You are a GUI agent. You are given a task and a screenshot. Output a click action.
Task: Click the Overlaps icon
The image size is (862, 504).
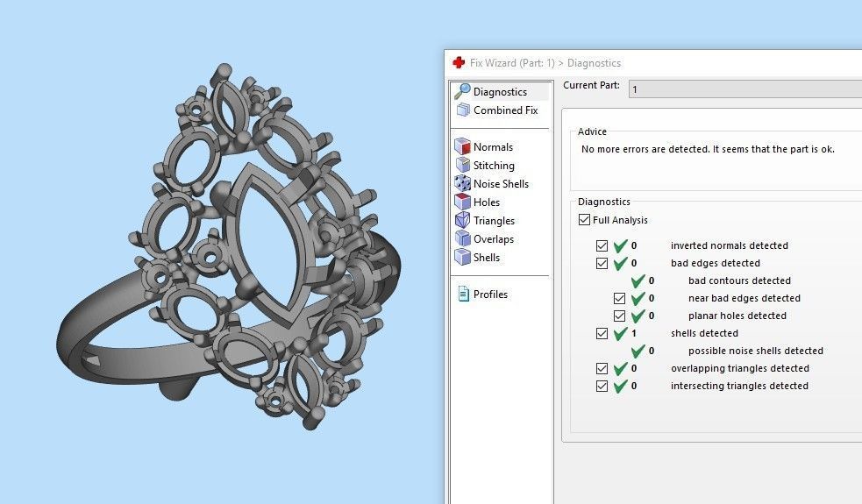pyautogui.click(x=463, y=238)
